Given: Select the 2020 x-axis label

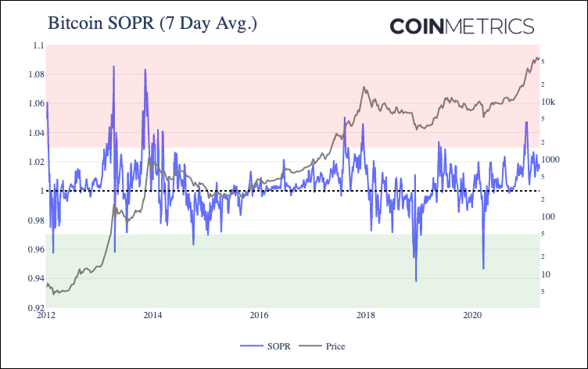Looking at the screenshot, I should pos(472,315).
